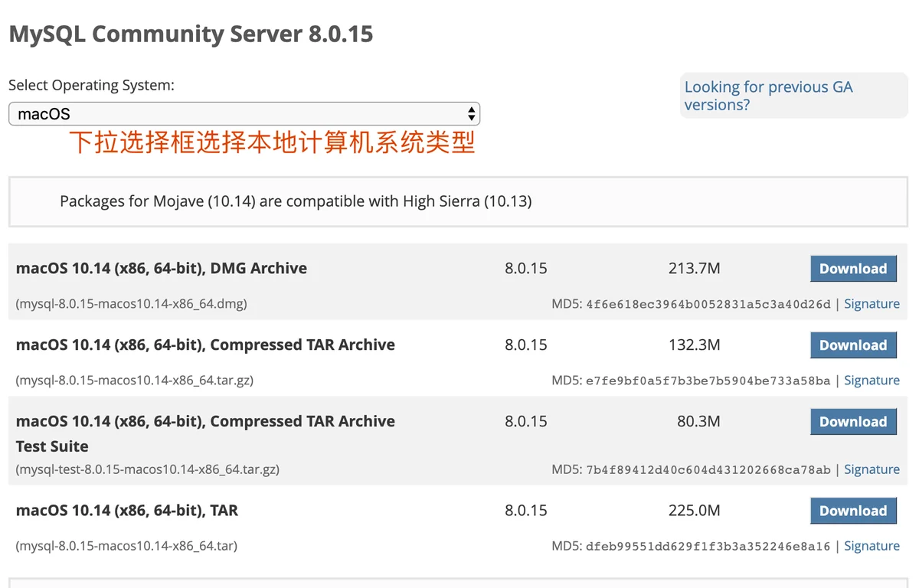Select MD5 hash e7fe9bf0a5f7b3be7b5904be733a58ba
Image resolution: width=919 pixels, height=588 pixels.
pos(708,381)
